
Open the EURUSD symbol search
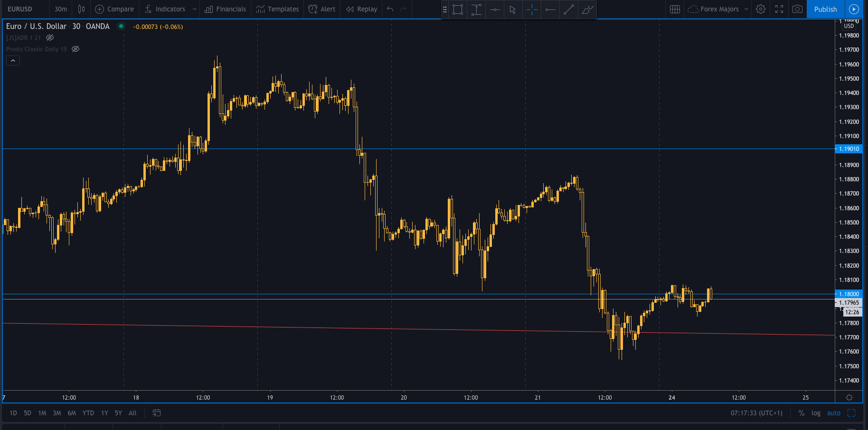point(20,9)
